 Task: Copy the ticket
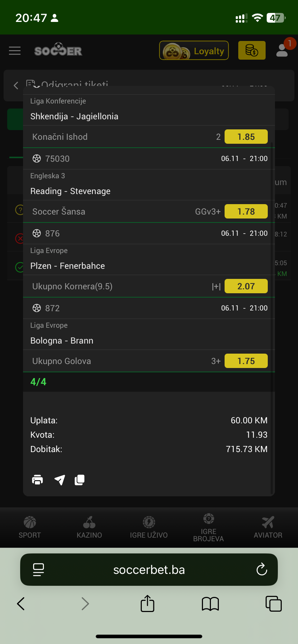[x=80, y=480]
